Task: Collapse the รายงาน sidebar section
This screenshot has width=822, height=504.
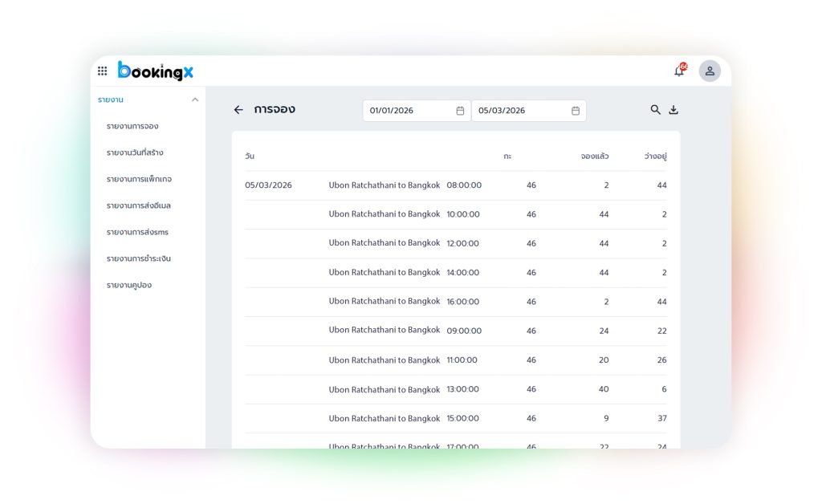Action: pos(194,100)
